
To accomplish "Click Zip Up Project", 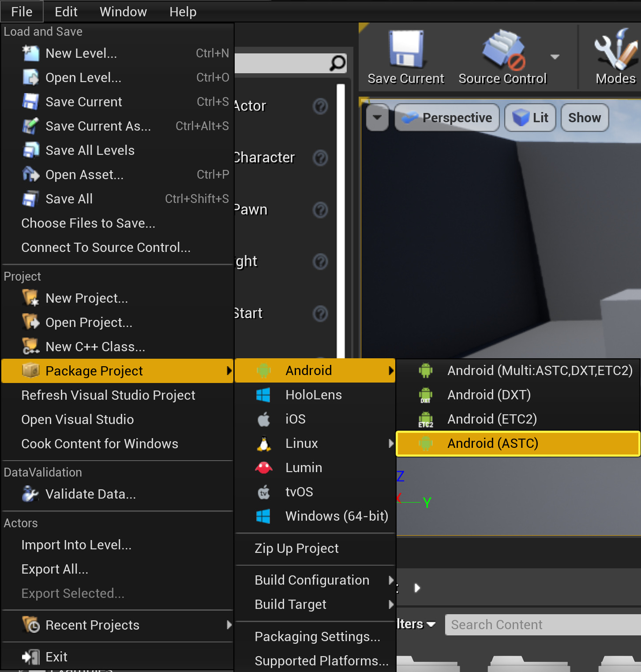I will pyautogui.click(x=296, y=548).
